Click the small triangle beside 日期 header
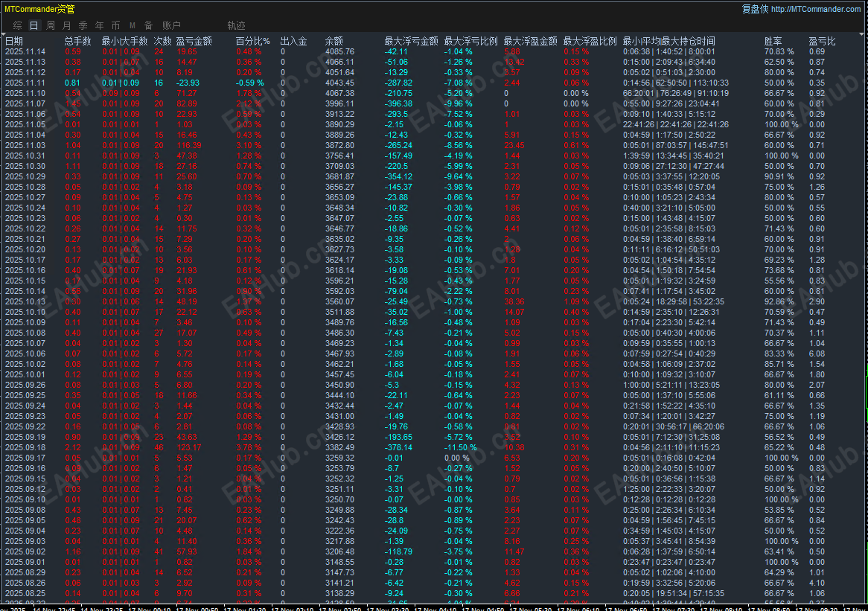This screenshot has height=611, width=868. pyautogui.click(x=3, y=34)
